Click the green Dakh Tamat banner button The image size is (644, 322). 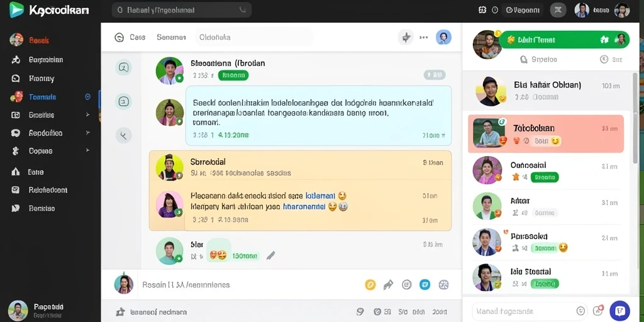click(564, 40)
